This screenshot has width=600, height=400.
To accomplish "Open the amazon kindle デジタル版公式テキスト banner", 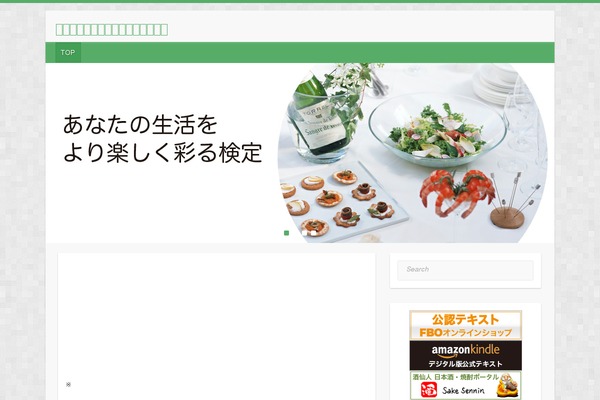I will (x=466, y=355).
